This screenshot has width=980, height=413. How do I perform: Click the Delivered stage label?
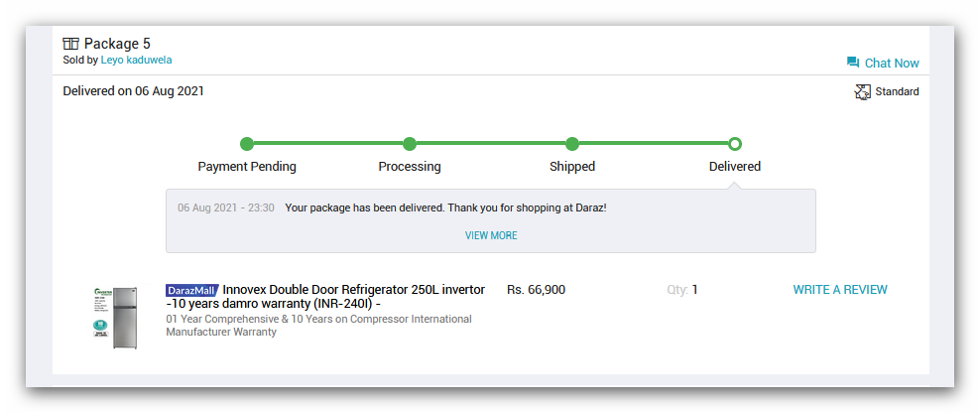pos(735,167)
